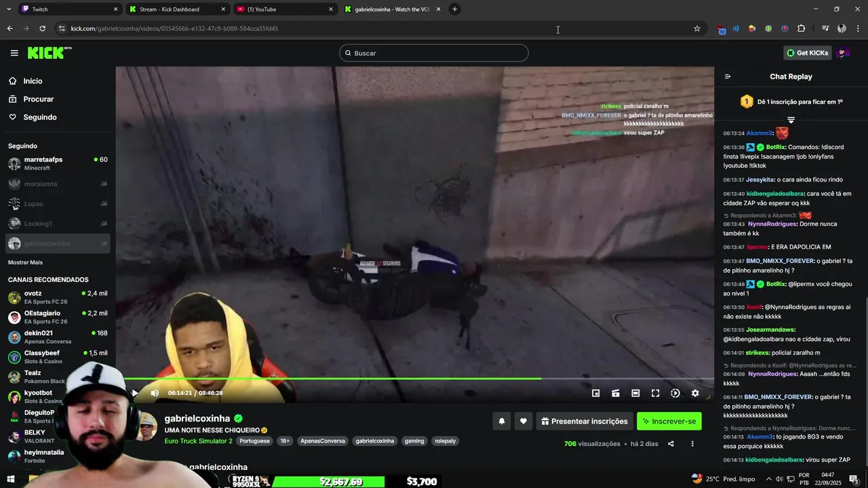Click the KICK logo
Screen dimensions: 868x488
tap(50, 53)
